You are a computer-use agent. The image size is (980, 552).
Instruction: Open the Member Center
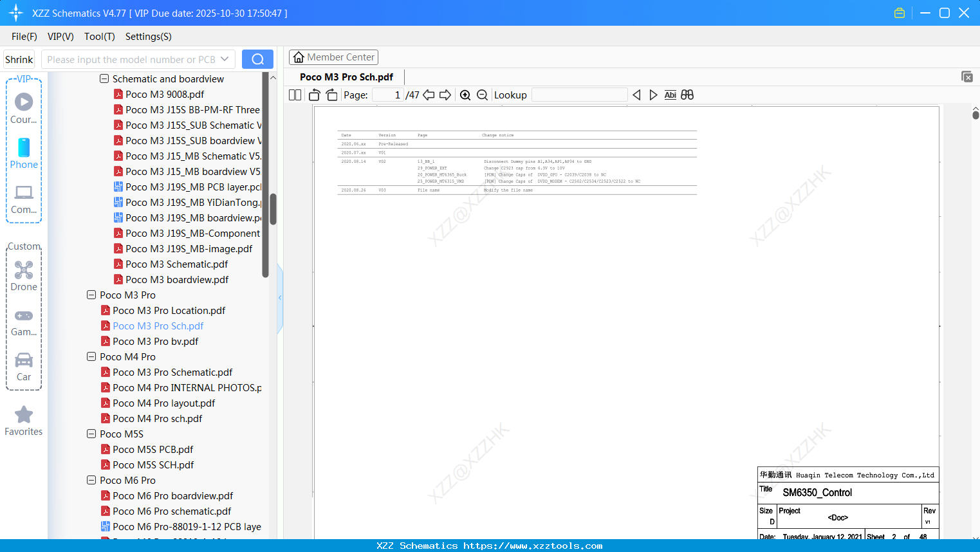pyautogui.click(x=333, y=57)
